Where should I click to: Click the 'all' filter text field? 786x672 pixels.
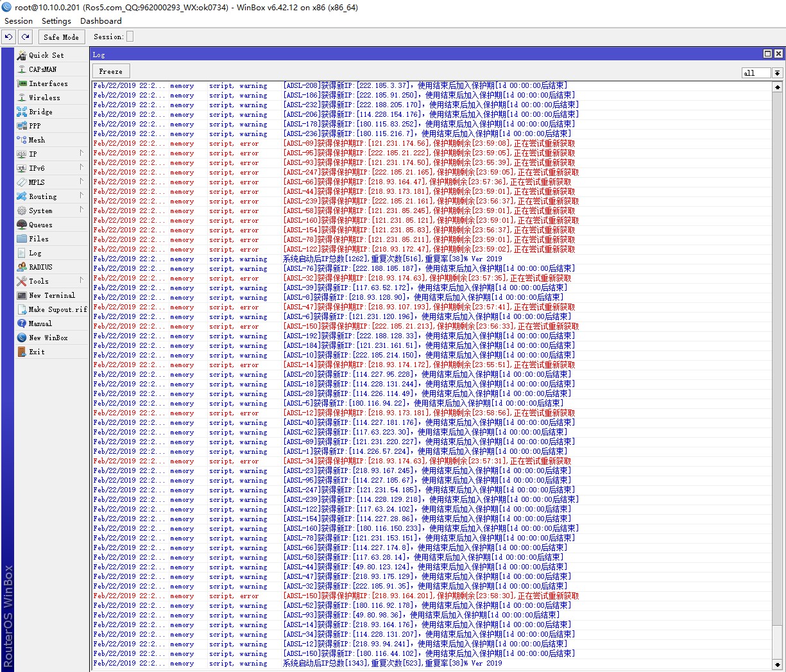point(756,73)
